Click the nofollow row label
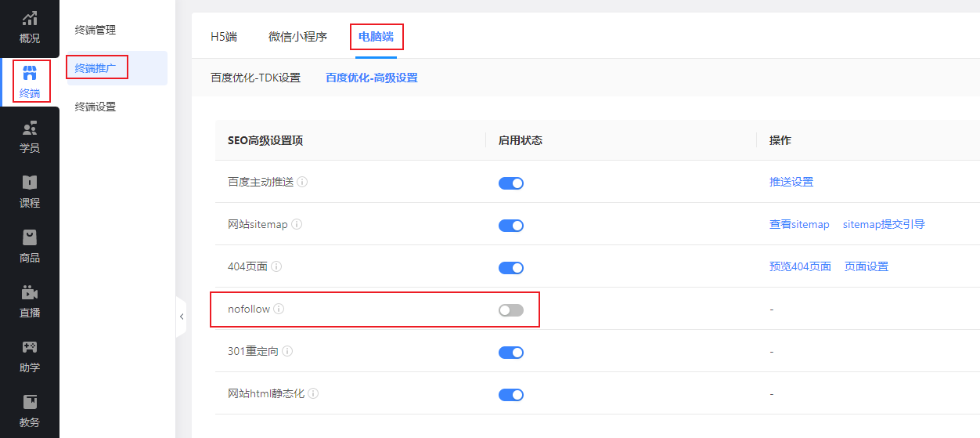 (249, 309)
